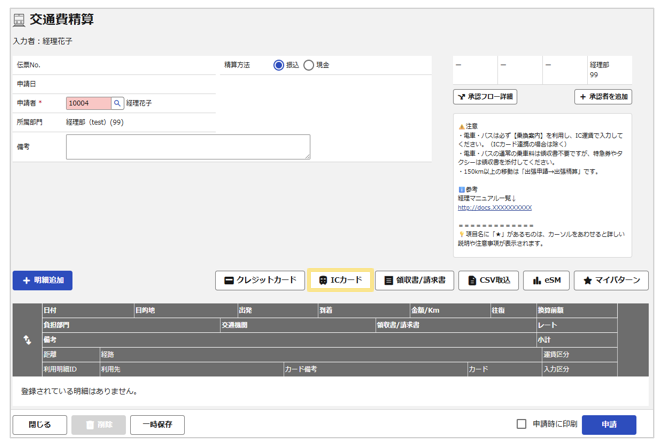This screenshot has height=441, width=659.
Task: Click the 登録されている明細はありません message
Action: [79, 391]
